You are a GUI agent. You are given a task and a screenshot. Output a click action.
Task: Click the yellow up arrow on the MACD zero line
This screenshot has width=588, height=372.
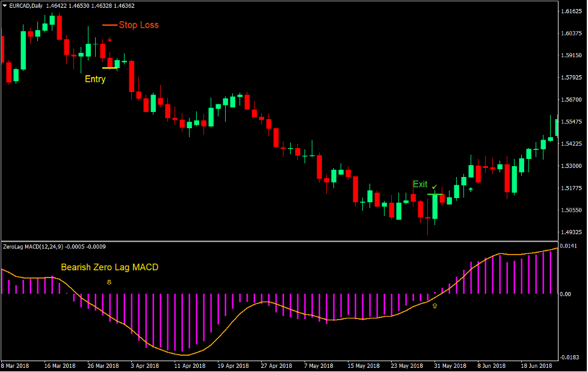tap(435, 306)
